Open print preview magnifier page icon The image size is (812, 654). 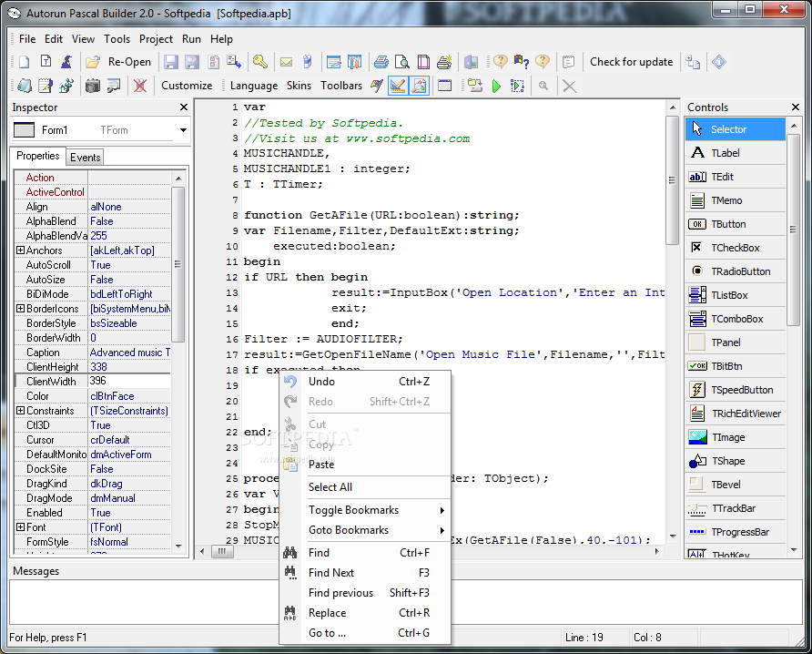(402, 62)
